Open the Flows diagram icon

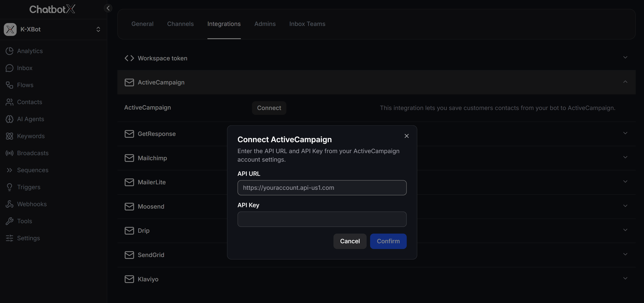pos(10,85)
